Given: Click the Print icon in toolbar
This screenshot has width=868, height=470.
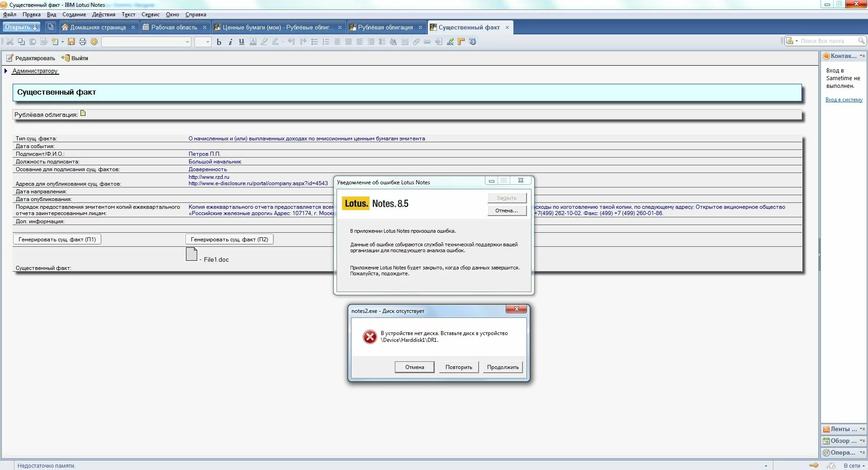Looking at the screenshot, I should (82, 42).
